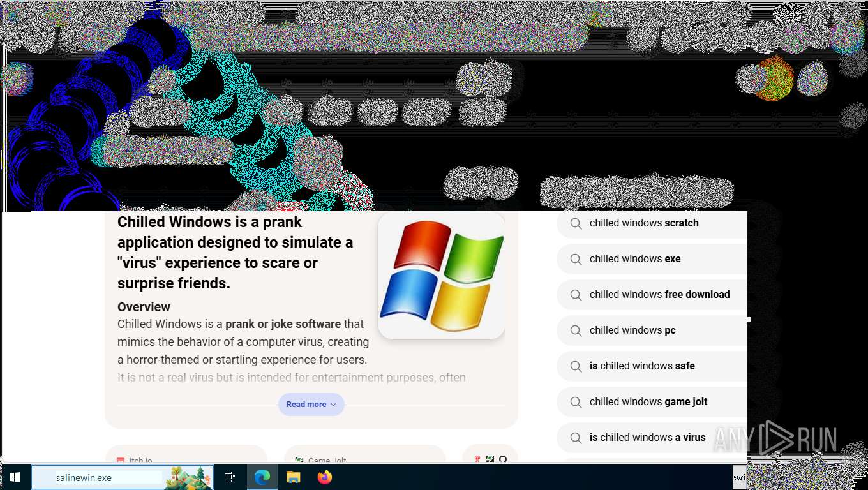This screenshot has width=868, height=490.
Task: Expand the Read more button
Action: [311, 405]
